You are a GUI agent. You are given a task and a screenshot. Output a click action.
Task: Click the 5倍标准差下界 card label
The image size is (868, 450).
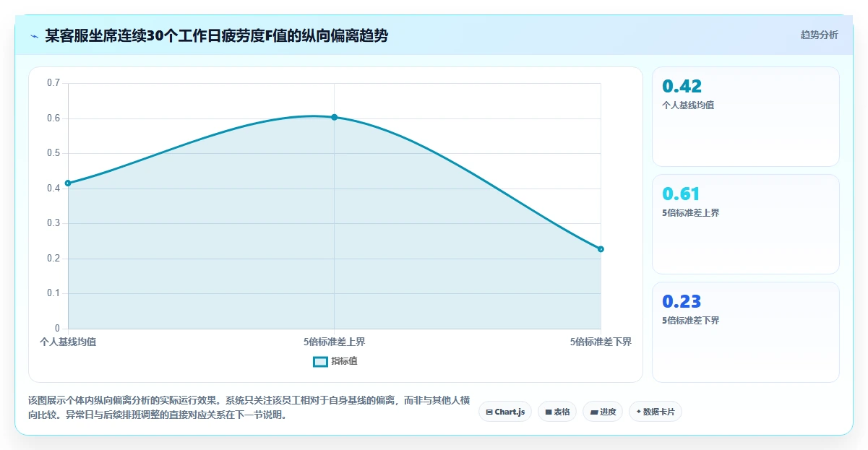[690, 320]
